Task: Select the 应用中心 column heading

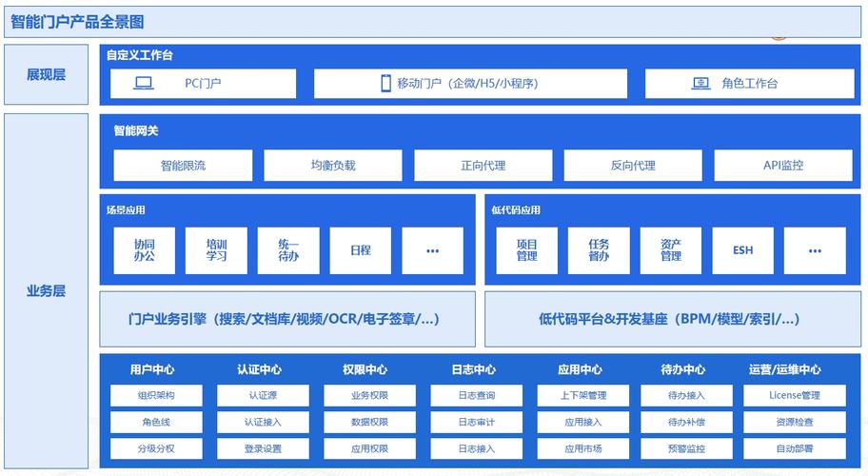Action: 580,369
